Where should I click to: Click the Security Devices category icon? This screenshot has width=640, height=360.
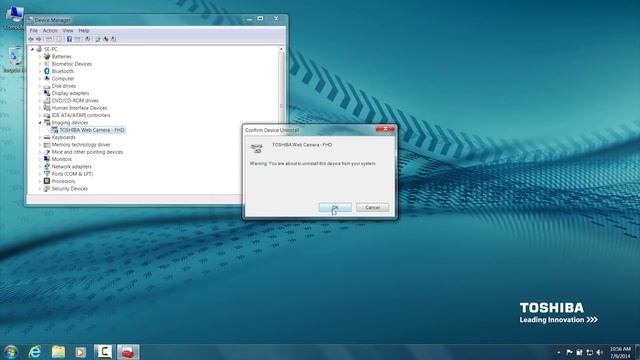pyautogui.click(x=47, y=189)
